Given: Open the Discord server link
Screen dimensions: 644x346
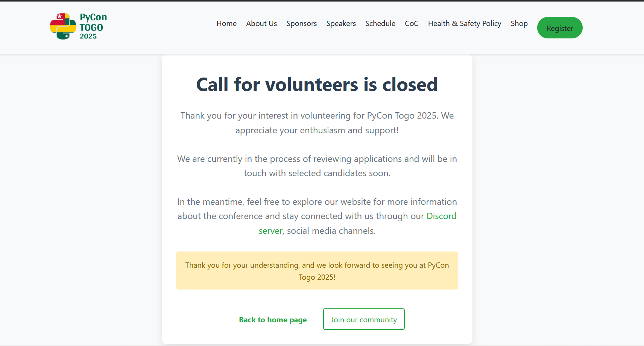Looking at the screenshot, I should coord(357,223).
